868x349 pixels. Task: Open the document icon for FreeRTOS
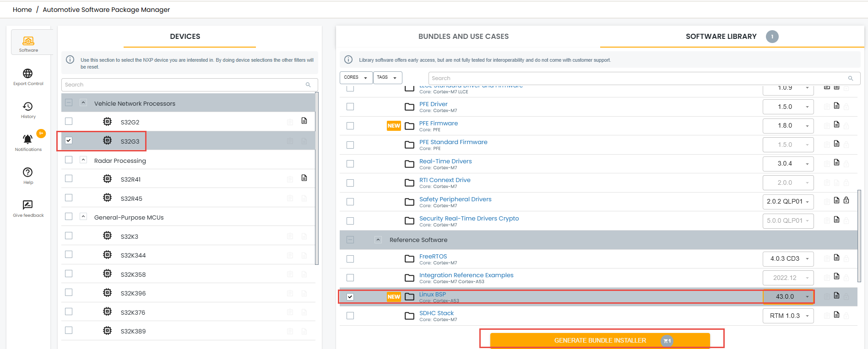point(836,258)
